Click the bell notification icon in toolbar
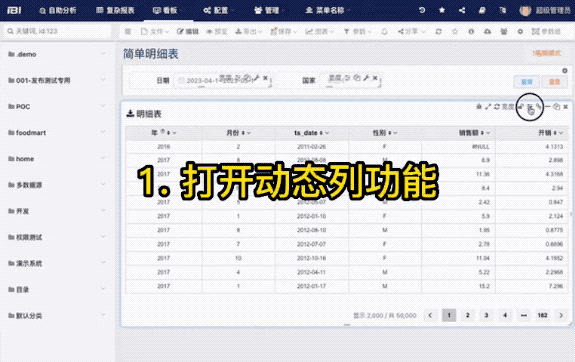The image size is (575, 362). pyautogui.click(x=384, y=32)
